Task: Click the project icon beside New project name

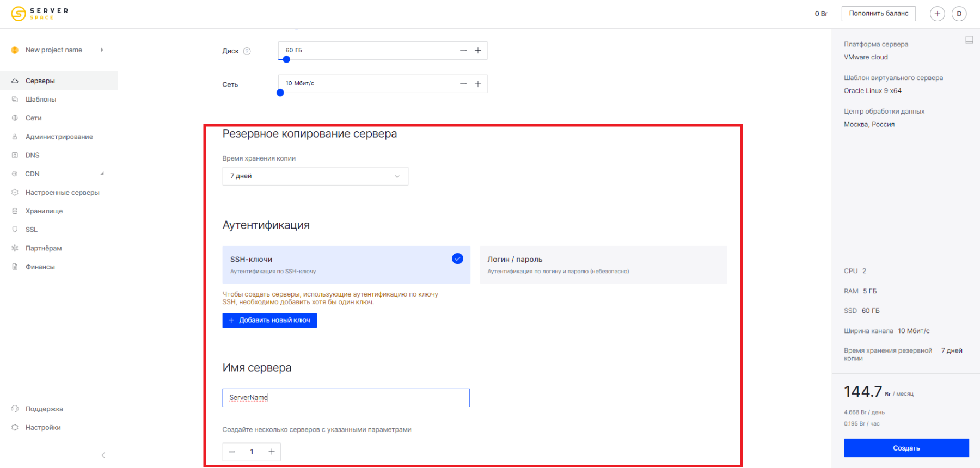Action: [x=15, y=50]
